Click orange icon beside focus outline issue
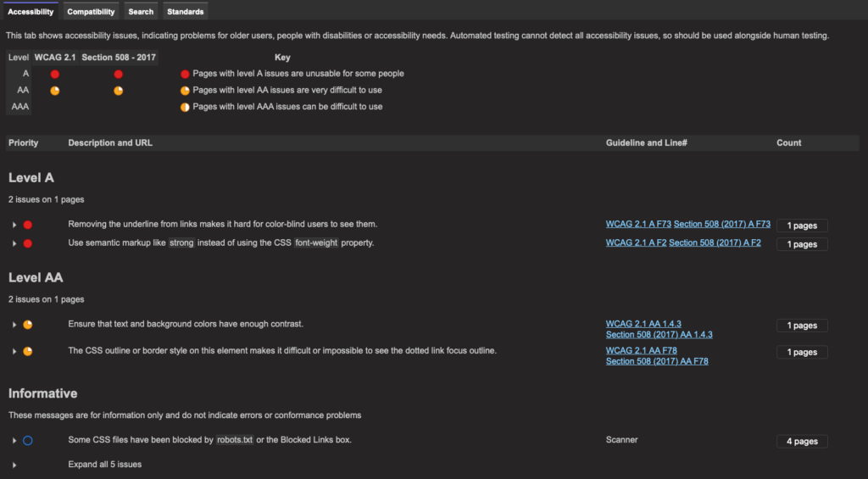 coord(28,351)
